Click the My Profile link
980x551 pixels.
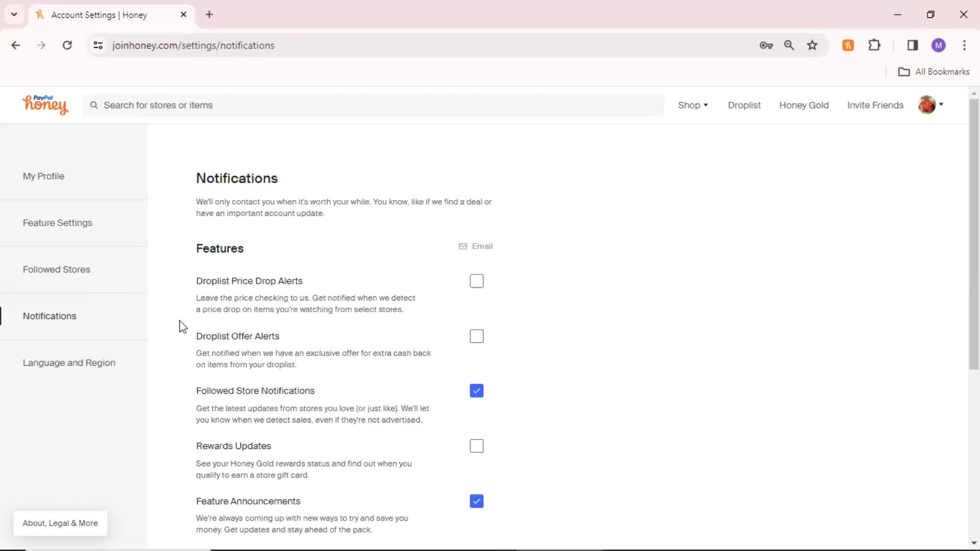click(43, 176)
